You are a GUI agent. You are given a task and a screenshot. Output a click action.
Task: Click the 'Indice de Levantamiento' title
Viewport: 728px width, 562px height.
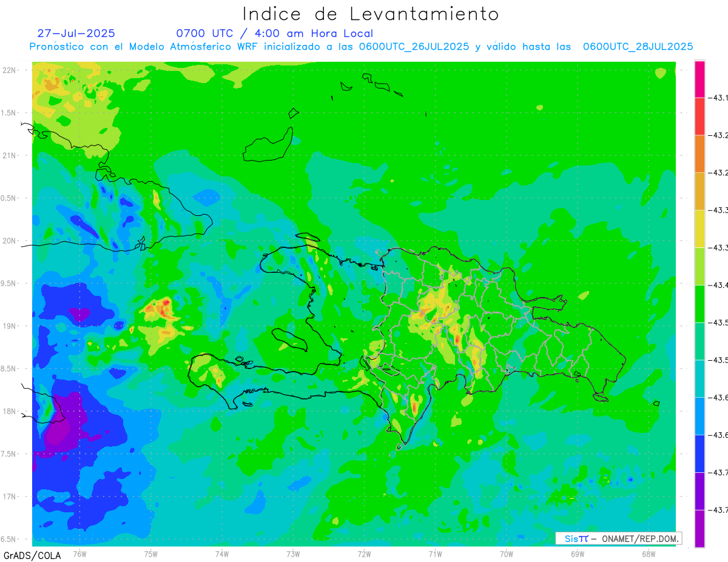point(371,14)
